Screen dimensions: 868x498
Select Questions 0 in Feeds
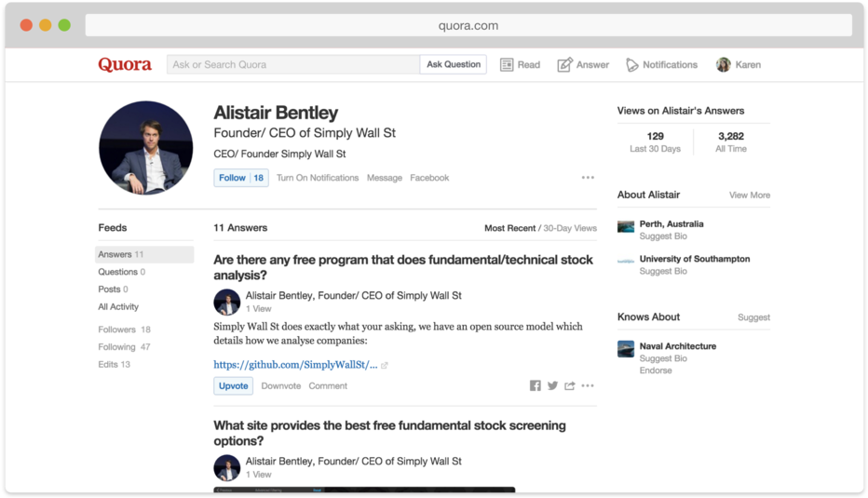122,272
